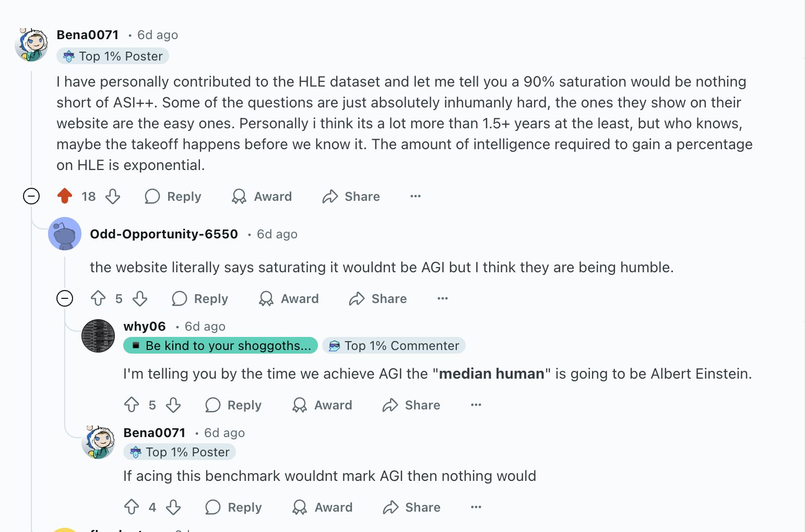This screenshot has height=532, width=805.
Task: Upvote Bena0071's reply about acing benchmark
Action: tap(132, 507)
